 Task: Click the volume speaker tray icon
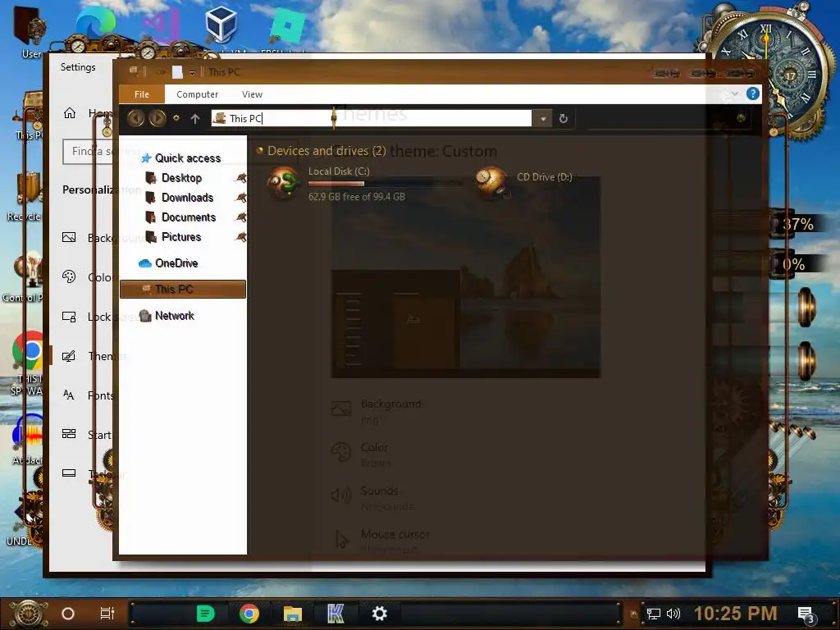coord(673,614)
